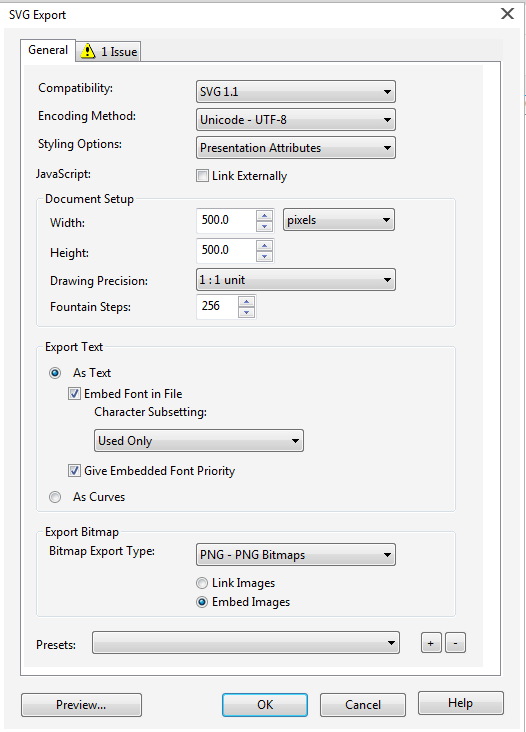526x732 pixels.
Task: Decrease Width with the down arrow
Action: coord(265,226)
